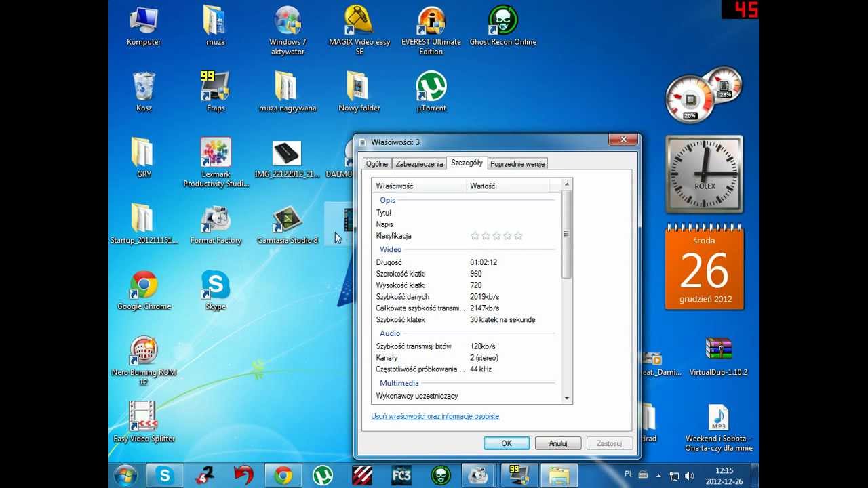Image resolution: width=868 pixels, height=488 pixels.
Task: Switch to the Poprzednie wersje tab
Action: tap(517, 163)
